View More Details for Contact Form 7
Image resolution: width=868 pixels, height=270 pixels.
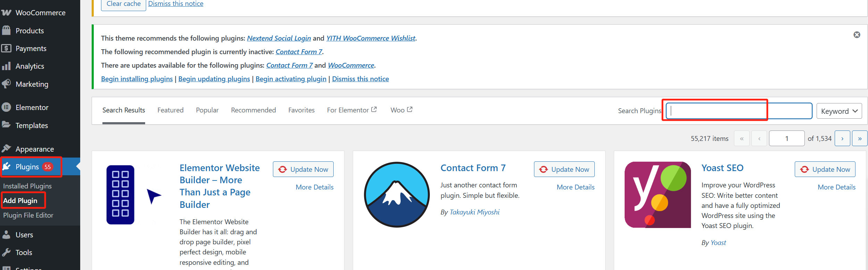pos(576,187)
